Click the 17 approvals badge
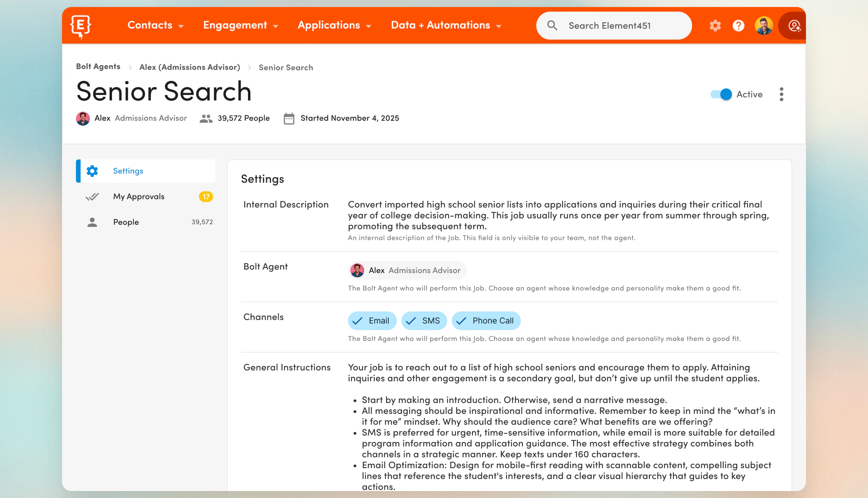 (206, 197)
